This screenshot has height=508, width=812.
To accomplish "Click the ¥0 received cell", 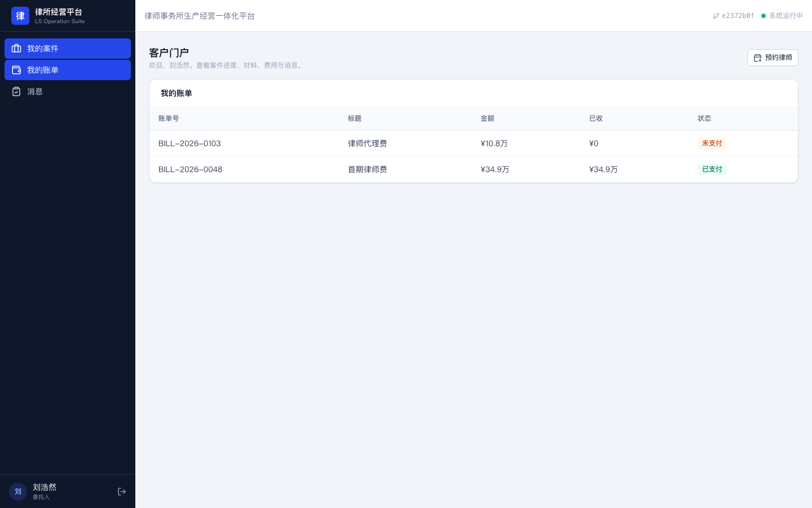I will pyautogui.click(x=594, y=143).
